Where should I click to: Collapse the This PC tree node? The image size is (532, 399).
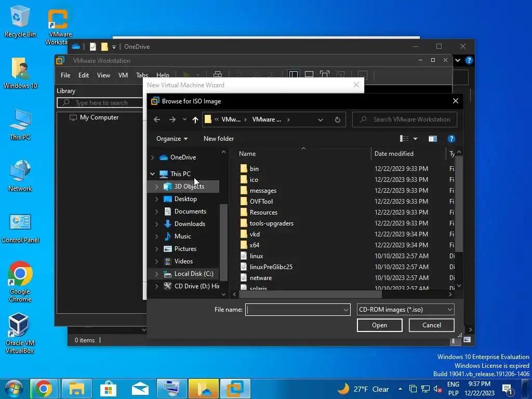click(153, 174)
